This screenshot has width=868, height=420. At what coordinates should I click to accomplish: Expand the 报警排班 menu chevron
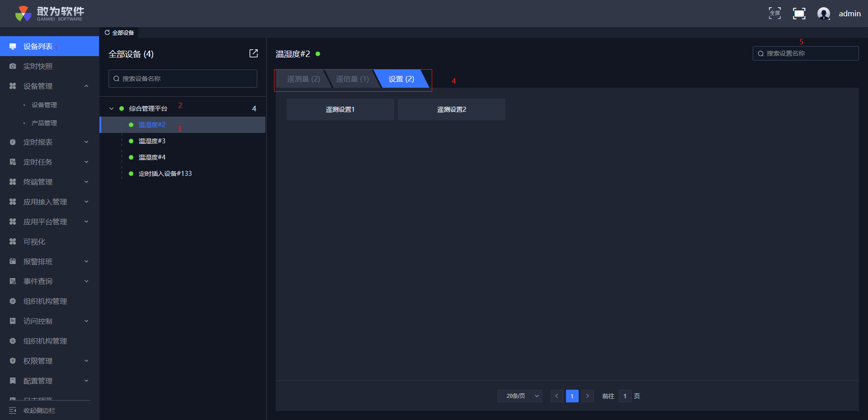pyautogui.click(x=86, y=261)
